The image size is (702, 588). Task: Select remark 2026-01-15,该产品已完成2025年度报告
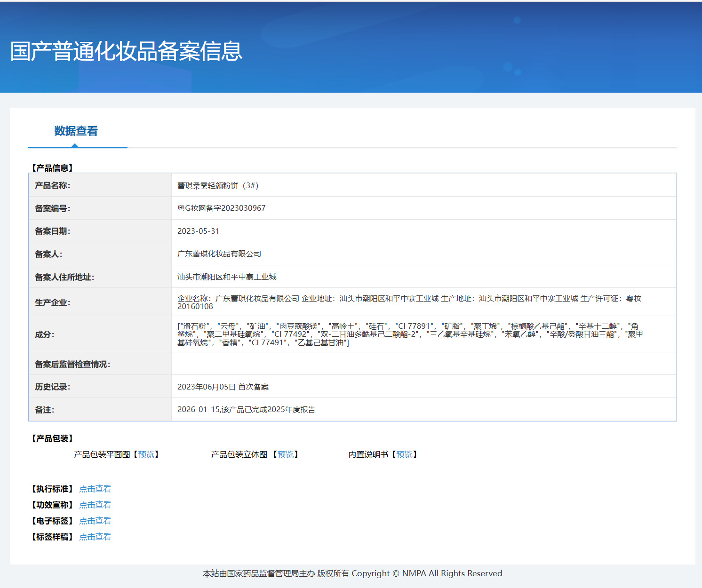(x=246, y=409)
